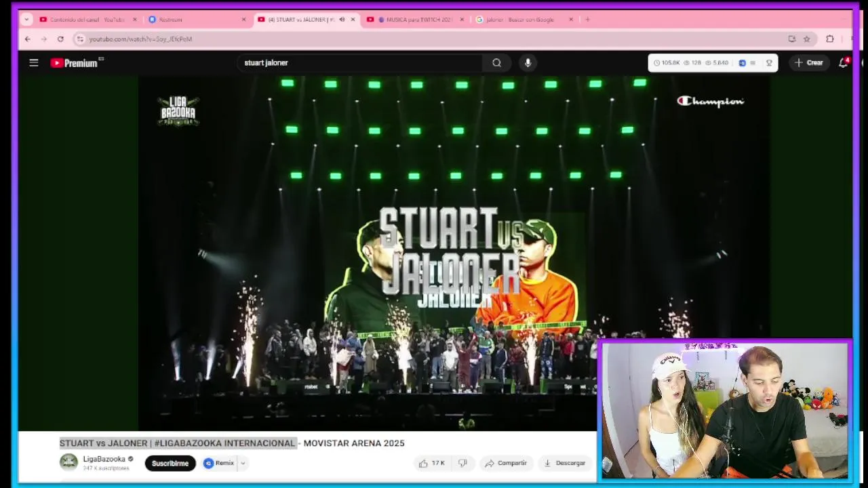The height and width of the screenshot is (488, 868).
Task: Close the "Contenido del canal" tab
Action: click(x=134, y=20)
